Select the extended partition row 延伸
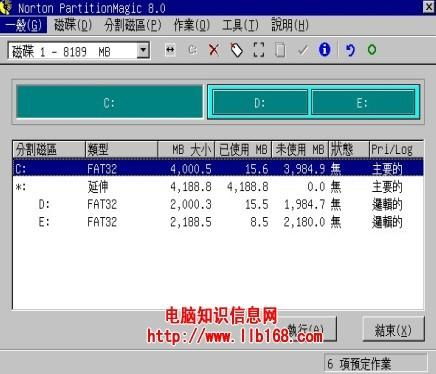This screenshot has height=374, width=436. click(x=218, y=187)
